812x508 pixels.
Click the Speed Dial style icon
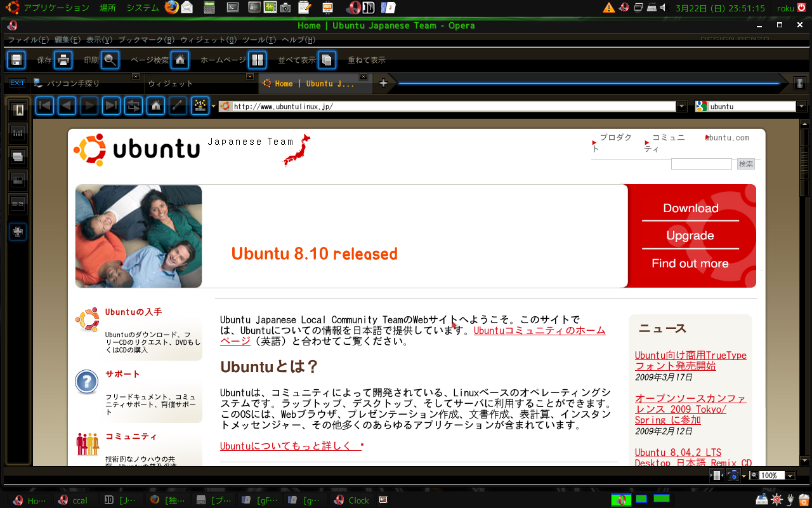point(200,105)
